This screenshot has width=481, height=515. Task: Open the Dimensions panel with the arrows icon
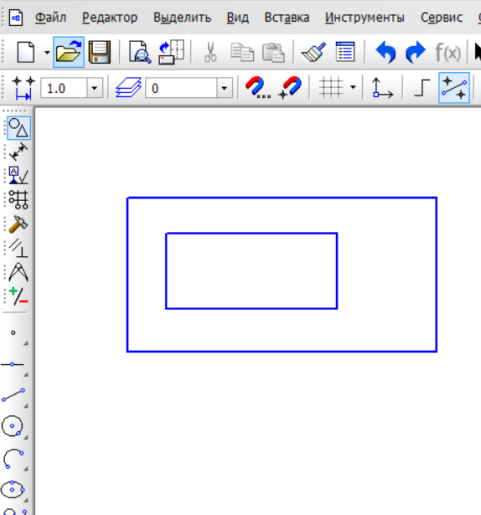[x=18, y=152]
